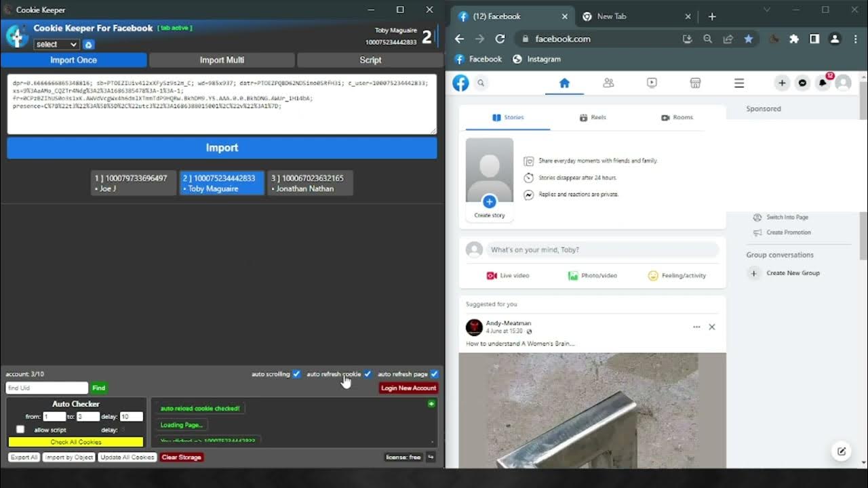Reload the page in Chrome

click(x=500, y=39)
